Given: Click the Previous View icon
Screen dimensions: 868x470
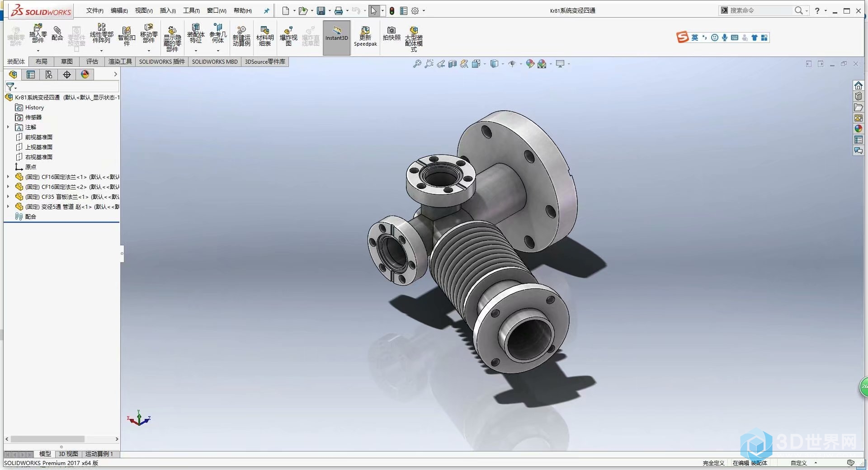Looking at the screenshot, I should coord(441,64).
